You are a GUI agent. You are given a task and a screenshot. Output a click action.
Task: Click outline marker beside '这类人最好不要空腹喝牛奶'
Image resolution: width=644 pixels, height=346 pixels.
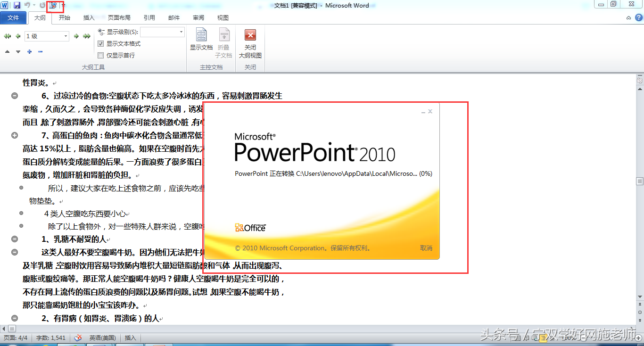tap(15, 252)
